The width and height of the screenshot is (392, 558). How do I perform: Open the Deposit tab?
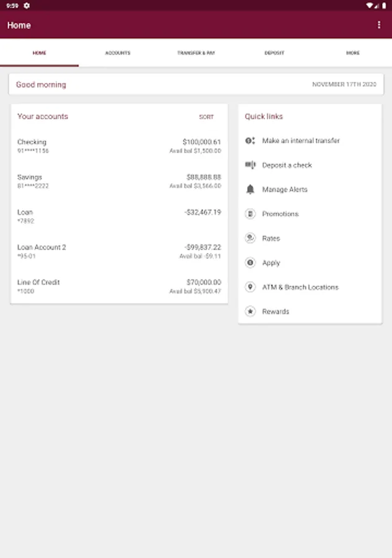click(x=274, y=53)
